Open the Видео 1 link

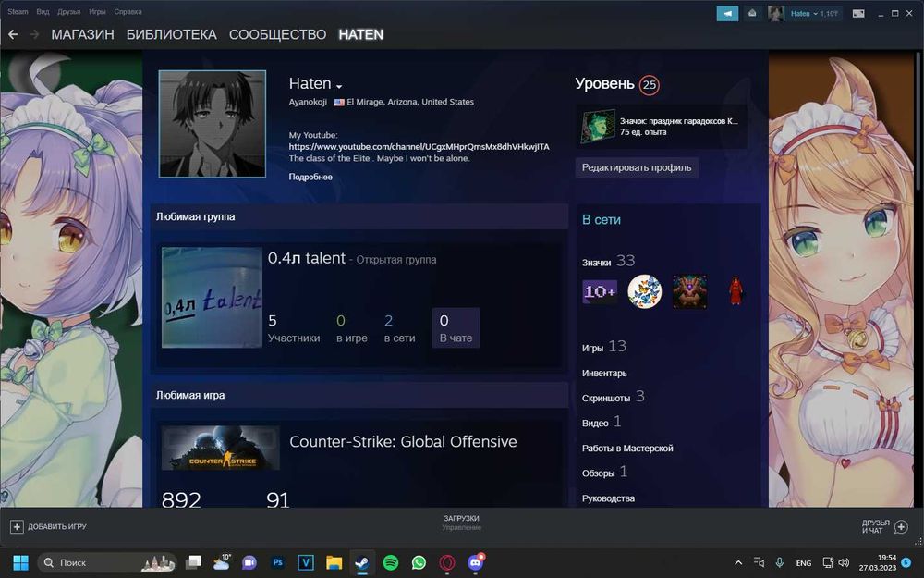(x=602, y=423)
